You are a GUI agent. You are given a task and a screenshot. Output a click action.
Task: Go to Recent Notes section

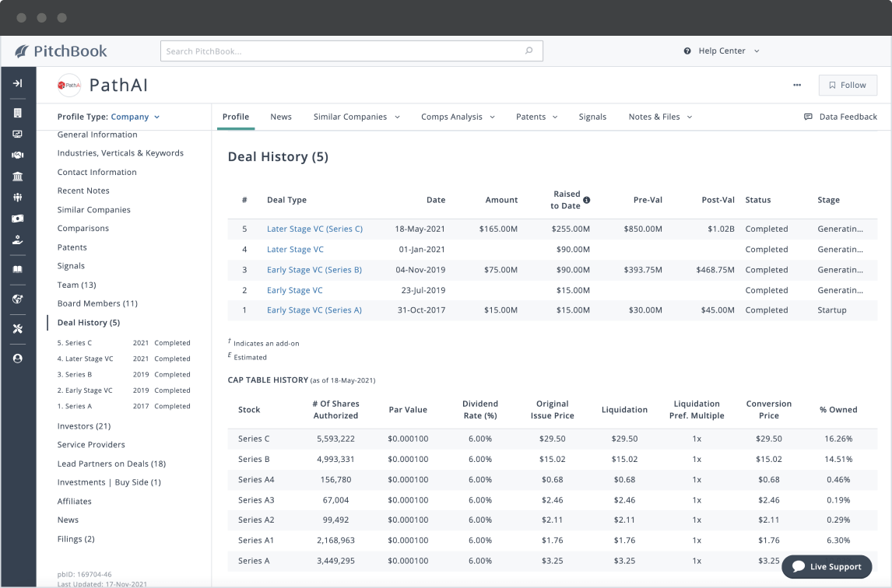pos(83,191)
